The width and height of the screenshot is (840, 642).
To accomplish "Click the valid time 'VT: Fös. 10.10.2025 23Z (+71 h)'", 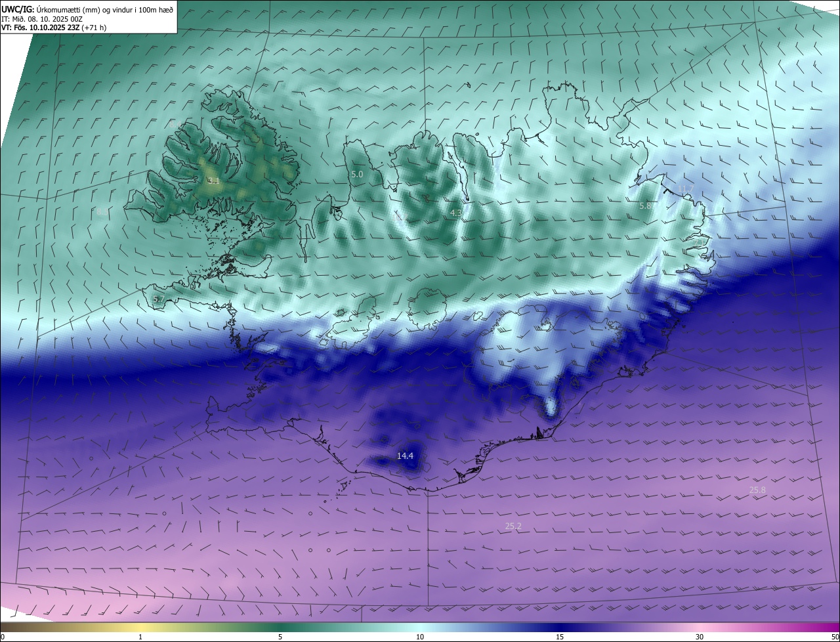I will coord(54,28).
